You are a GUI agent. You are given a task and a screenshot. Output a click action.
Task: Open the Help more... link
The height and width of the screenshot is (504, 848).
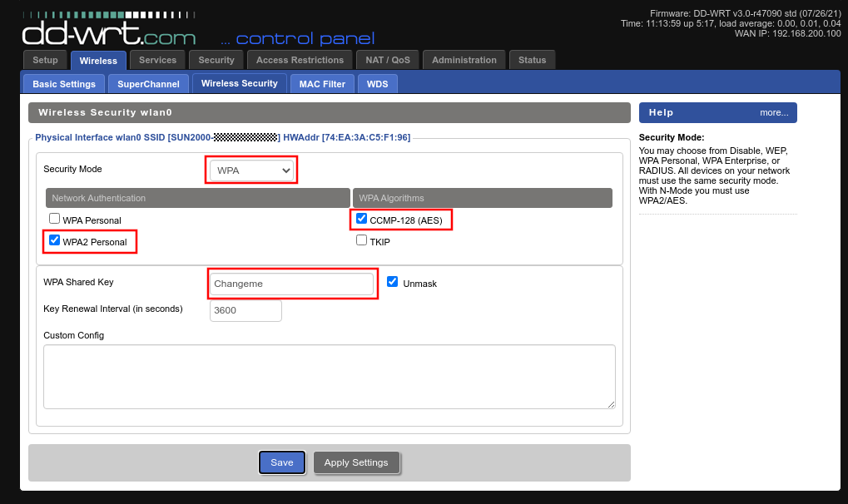774,112
